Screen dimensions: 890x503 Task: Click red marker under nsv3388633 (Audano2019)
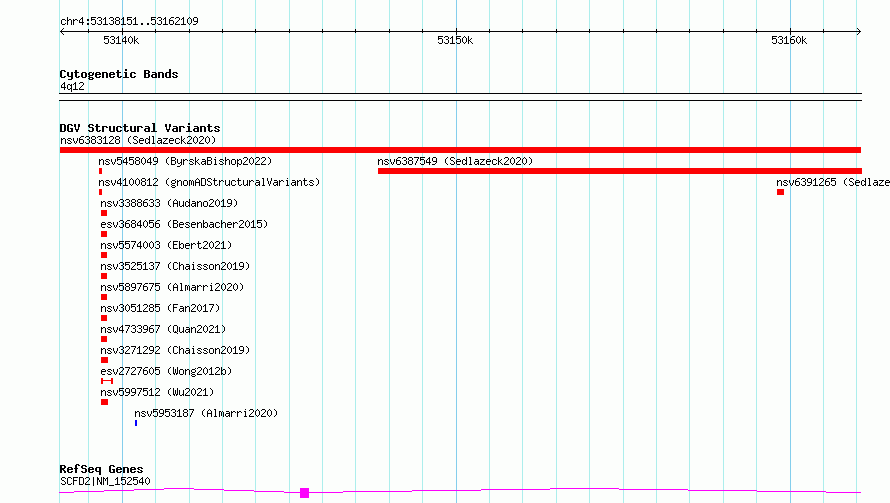[104, 213]
